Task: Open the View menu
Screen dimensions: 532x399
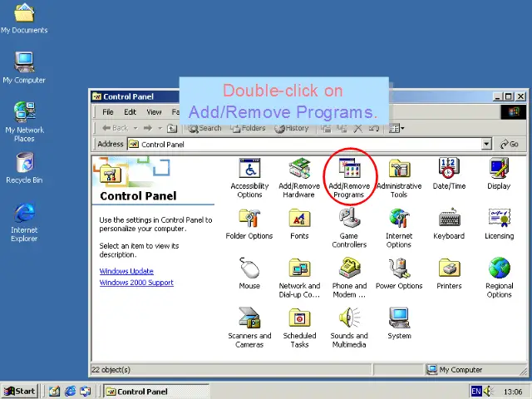Action: (x=154, y=112)
